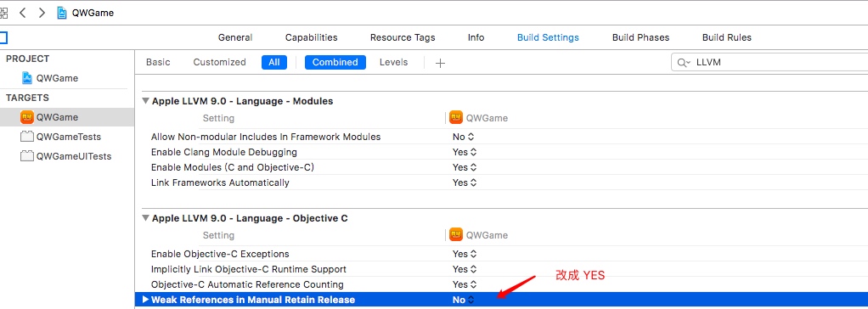Add a build setting with plus button
This screenshot has height=309, width=868.
[440, 63]
